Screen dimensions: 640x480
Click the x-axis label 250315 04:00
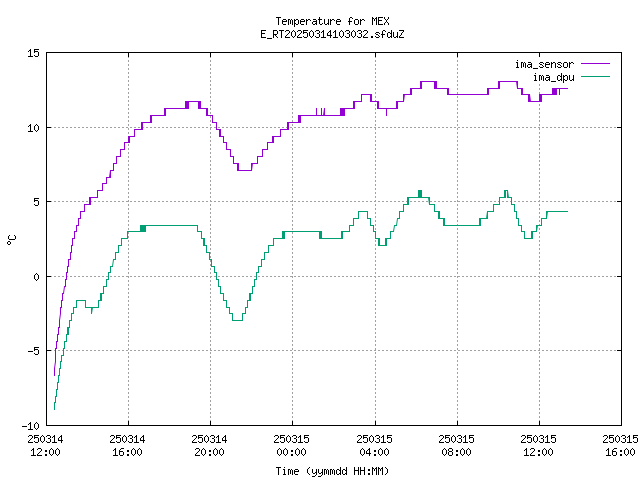tap(374, 446)
